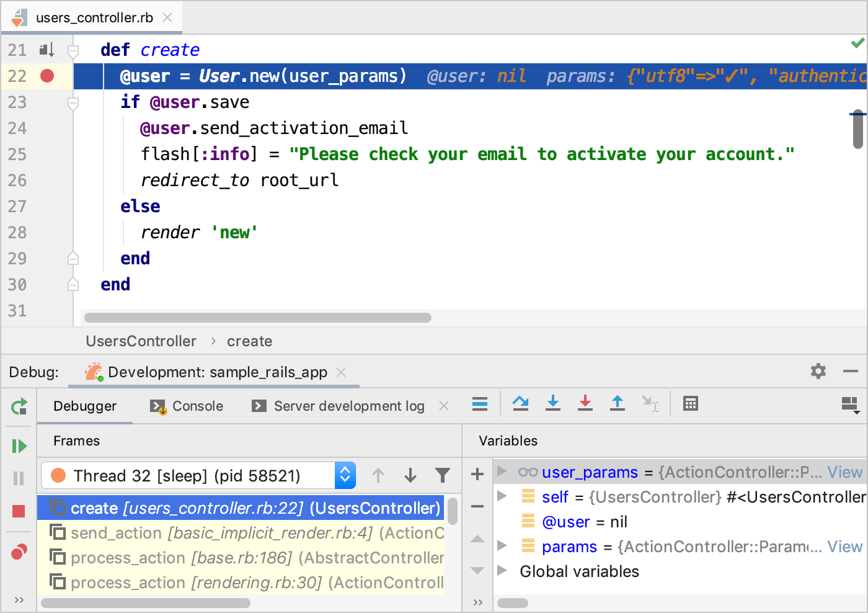Click the Step Over debugger icon
The height and width of the screenshot is (613, 868).
pos(521,404)
